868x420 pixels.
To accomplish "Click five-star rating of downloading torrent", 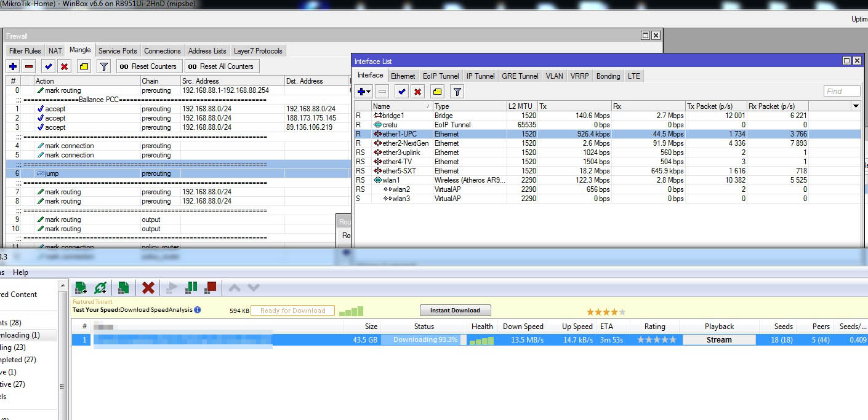I will point(656,339).
